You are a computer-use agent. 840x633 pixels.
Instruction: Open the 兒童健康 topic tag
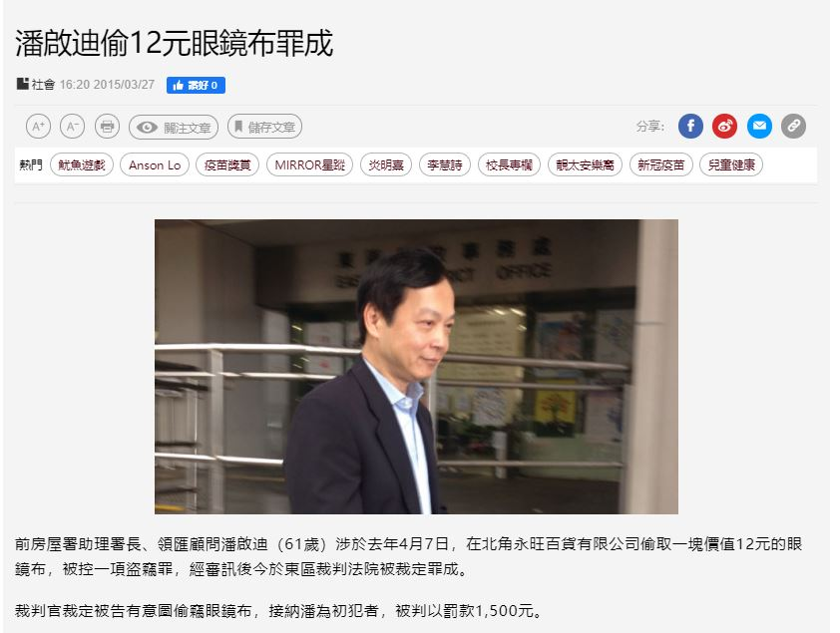[731, 164]
